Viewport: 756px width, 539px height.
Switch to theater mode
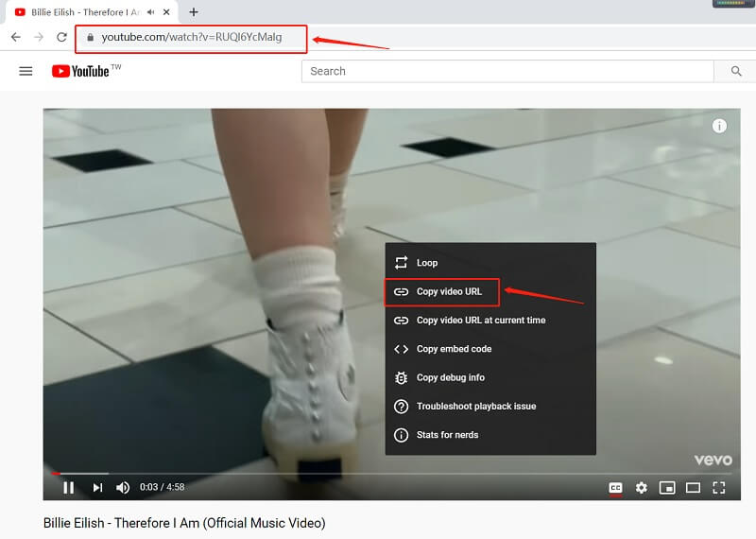click(x=693, y=488)
